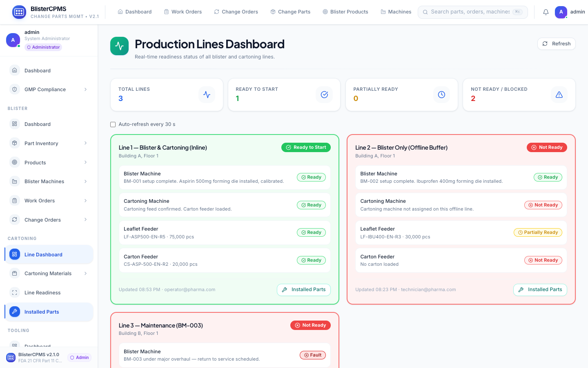Open Blister Products in top navigation
588x368 pixels.
point(345,12)
